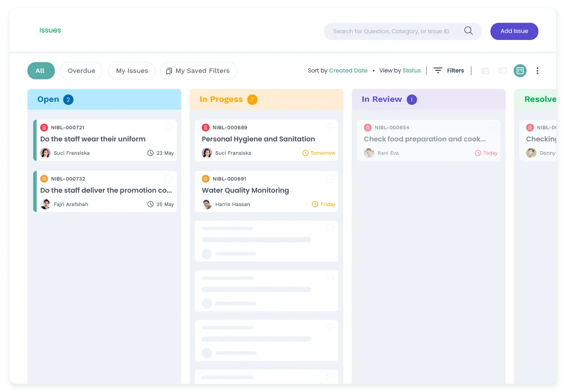
Task: Open the Sort by Created Date dropdown
Action: (x=348, y=70)
